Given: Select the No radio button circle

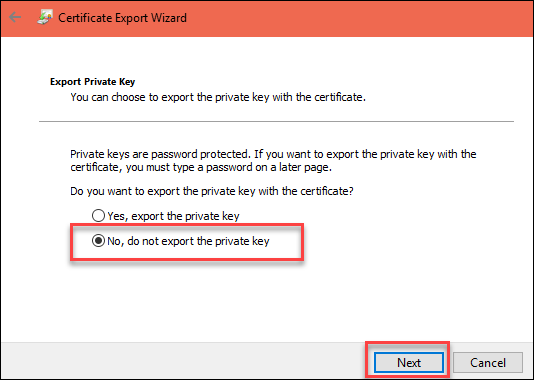Looking at the screenshot, I should [98, 241].
